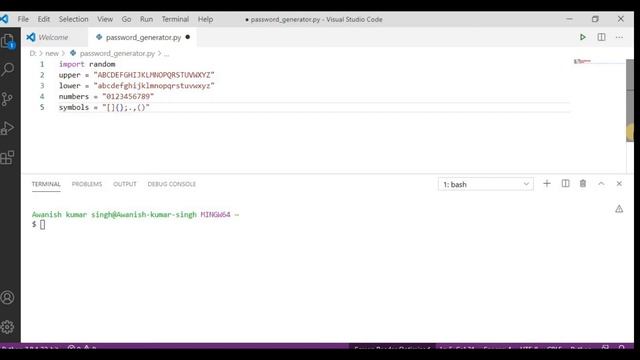Click line number 1 in the gutter
Viewport: 640px width, 360px height.
coord(42,64)
